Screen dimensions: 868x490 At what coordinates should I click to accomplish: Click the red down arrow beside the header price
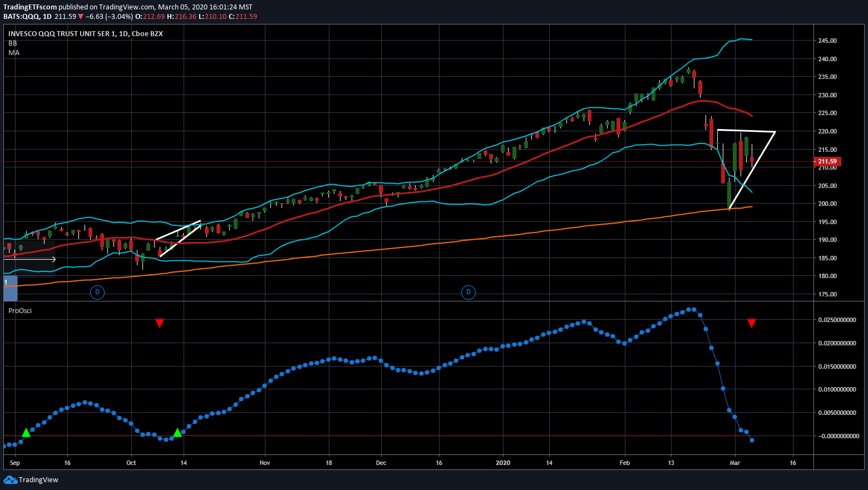tap(81, 17)
